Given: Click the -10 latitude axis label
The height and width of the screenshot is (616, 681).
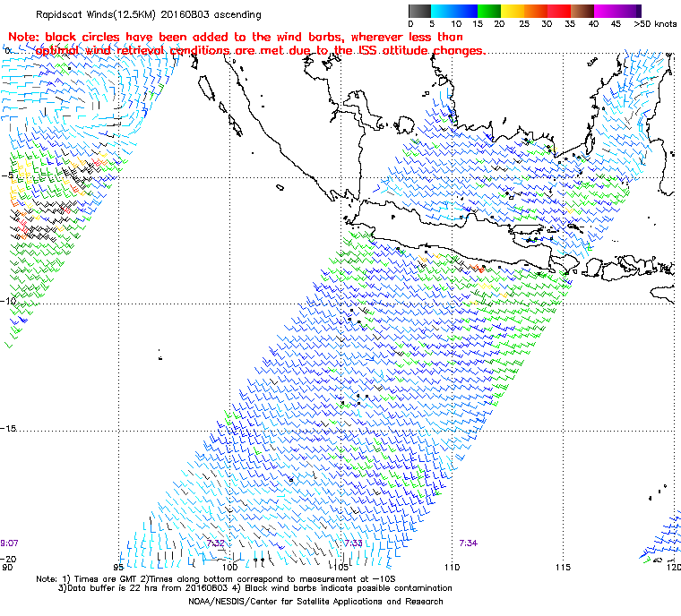Looking at the screenshot, I should pos(9,301).
